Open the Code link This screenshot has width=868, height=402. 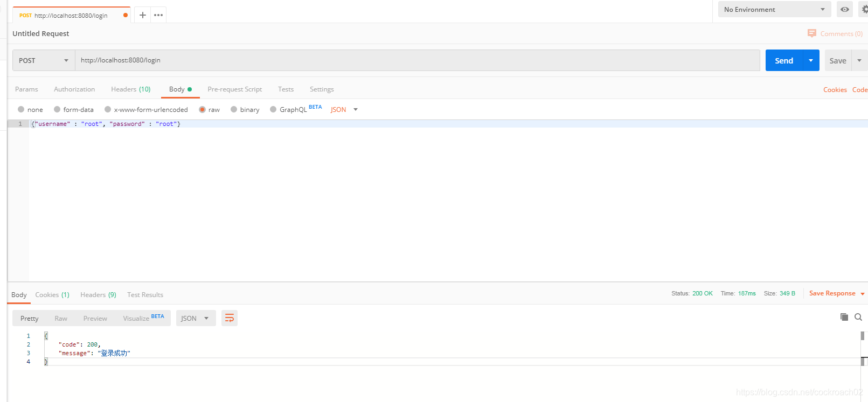click(860, 90)
